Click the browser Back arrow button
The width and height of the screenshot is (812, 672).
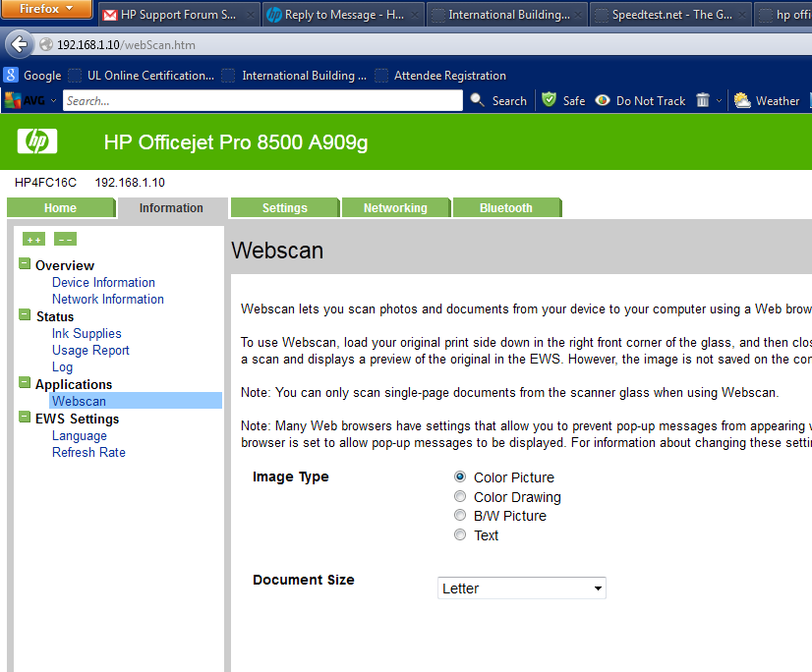click(x=19, y=44)
